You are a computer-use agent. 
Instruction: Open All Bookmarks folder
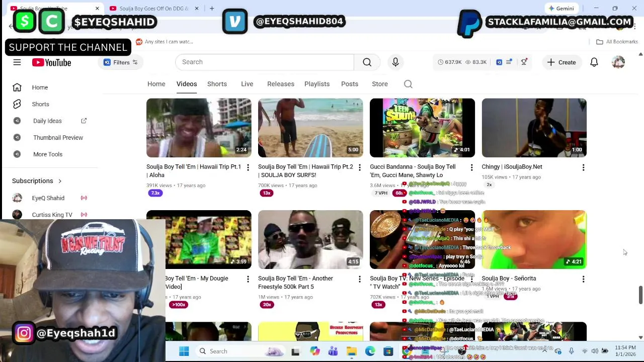(617, 42)
